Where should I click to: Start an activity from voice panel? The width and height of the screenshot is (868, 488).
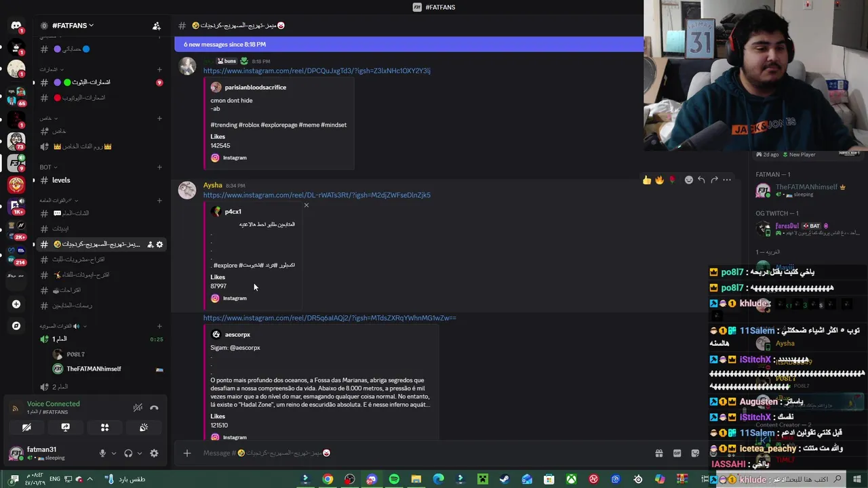point(104,428)
